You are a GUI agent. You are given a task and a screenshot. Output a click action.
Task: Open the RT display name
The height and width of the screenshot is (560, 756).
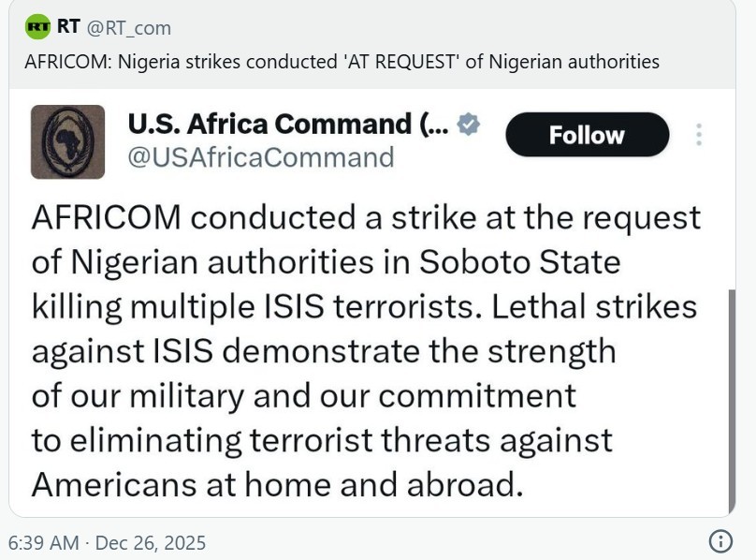[67, 26]
